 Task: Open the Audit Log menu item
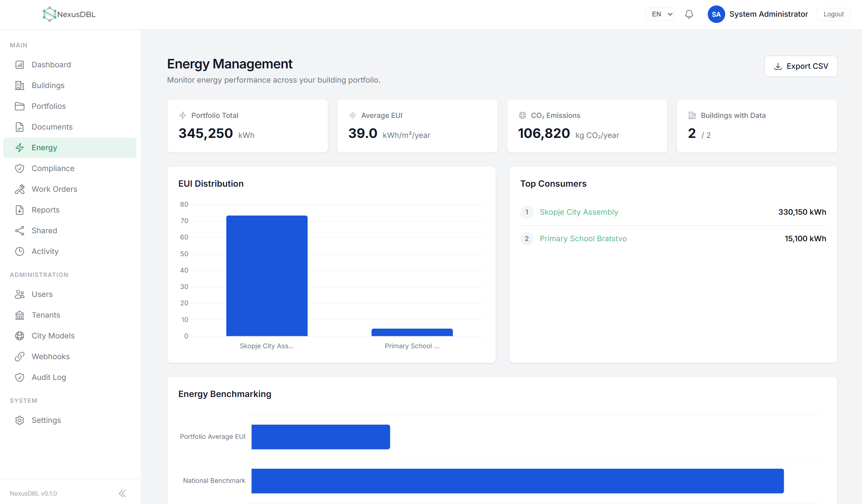tap(70, 377)
